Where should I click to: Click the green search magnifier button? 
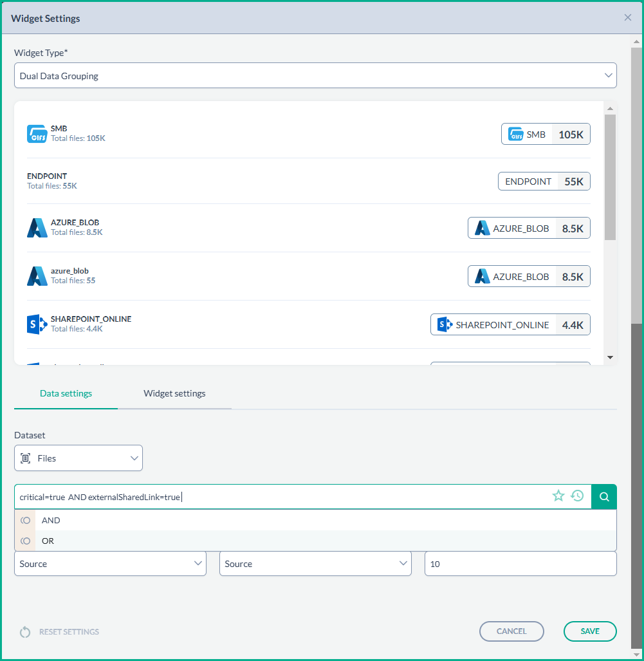tap(603, 496)
